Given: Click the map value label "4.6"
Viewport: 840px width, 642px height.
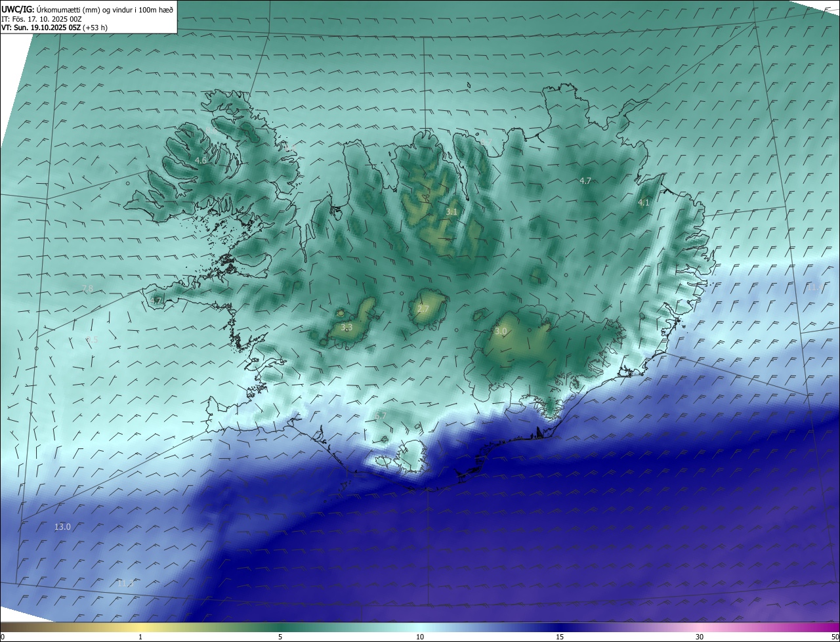Looking at the screenshot, I should pos(201,160).
